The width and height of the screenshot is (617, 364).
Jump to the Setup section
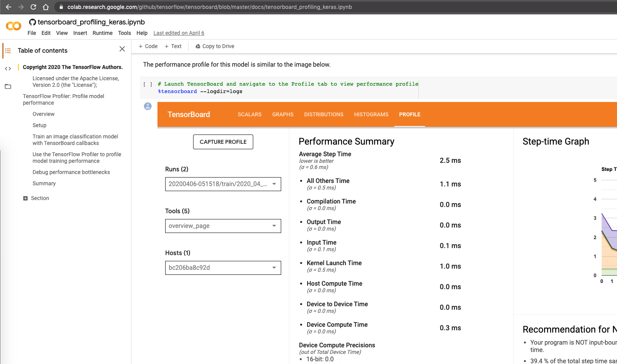(x=40, y=125)
